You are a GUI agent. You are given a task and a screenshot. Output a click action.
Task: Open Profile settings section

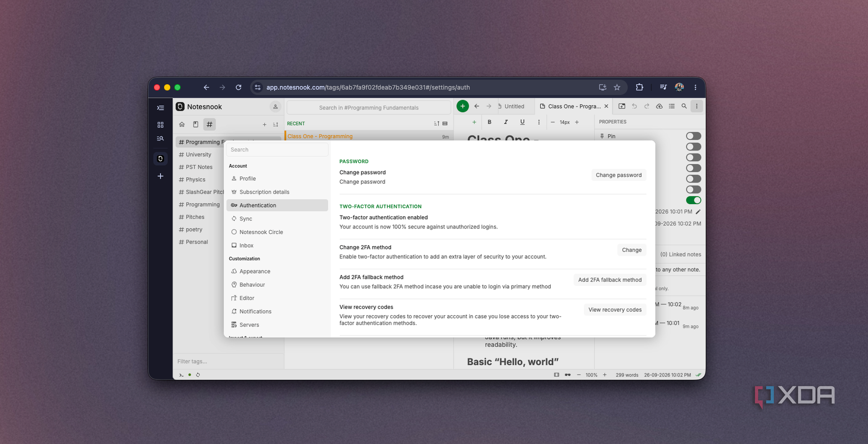coord(277,179)
